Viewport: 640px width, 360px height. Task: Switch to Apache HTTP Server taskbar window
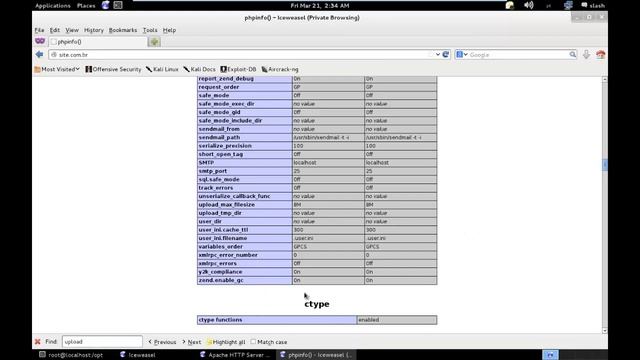point(235,355)
